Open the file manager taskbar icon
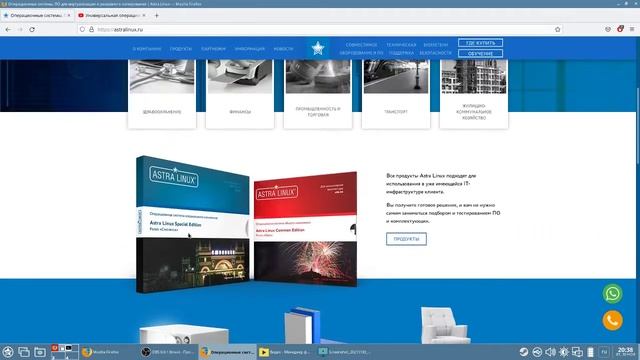 tap(40, 352)
